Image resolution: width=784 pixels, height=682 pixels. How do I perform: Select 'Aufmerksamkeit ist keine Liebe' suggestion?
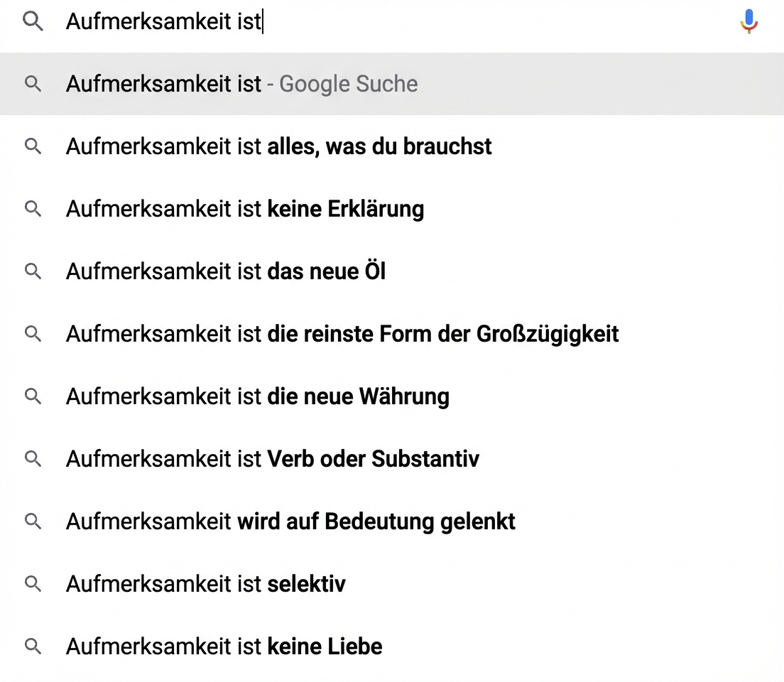click(223, 646)
